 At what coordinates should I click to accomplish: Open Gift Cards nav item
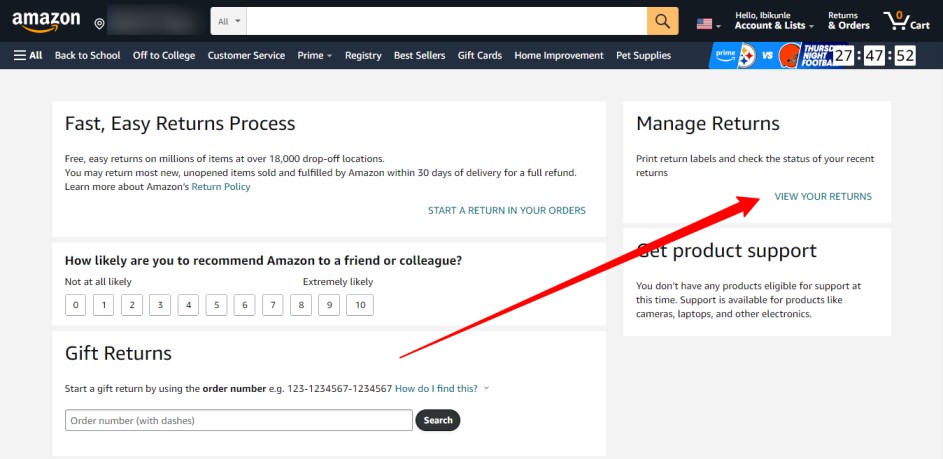[480, 55]
